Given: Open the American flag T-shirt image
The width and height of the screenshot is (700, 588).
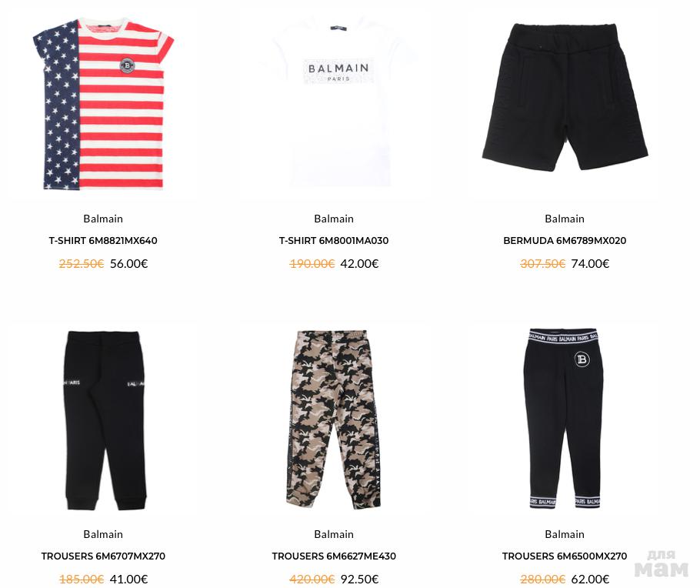Looking at the screenshot, I should (103, 104).
